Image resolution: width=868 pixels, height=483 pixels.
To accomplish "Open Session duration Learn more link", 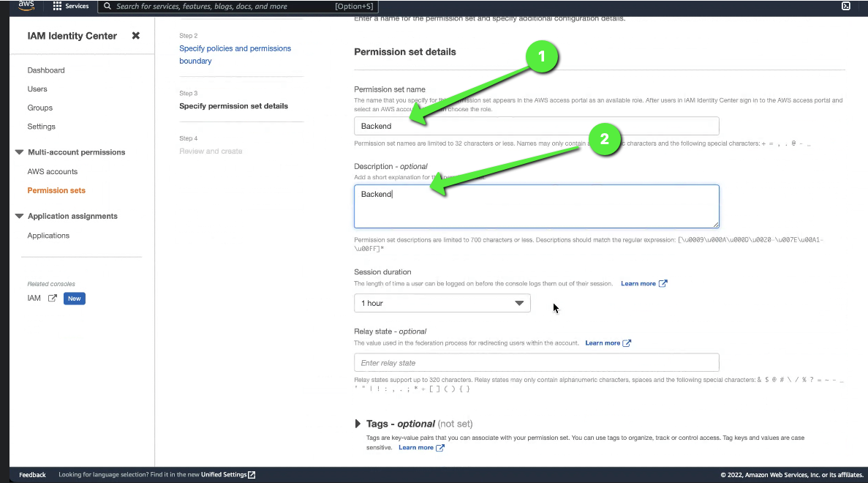I will 638,284.
